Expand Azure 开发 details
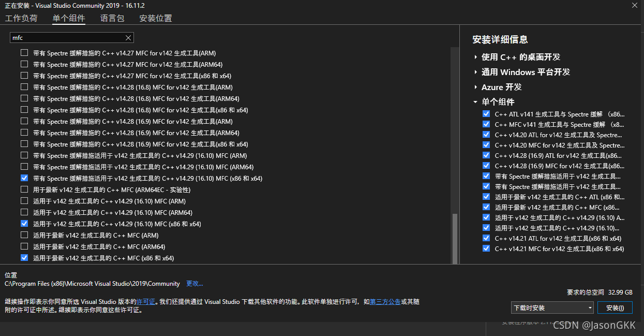 pyautogui.click(x=475, y=87)
